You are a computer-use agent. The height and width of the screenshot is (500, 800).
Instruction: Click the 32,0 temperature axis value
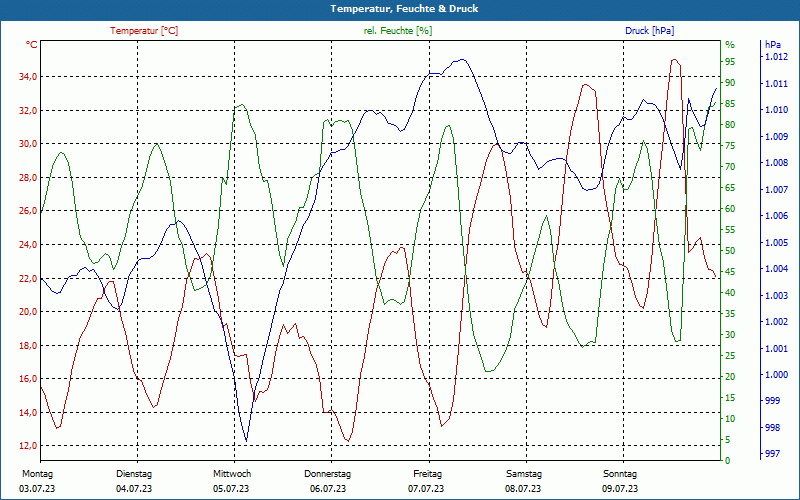tap(28, 110)
